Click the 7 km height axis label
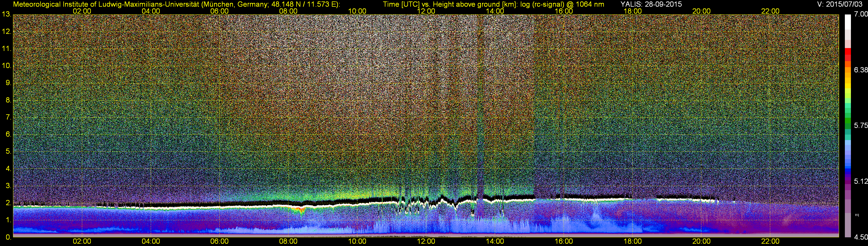This screenshot has width=868, height=246. coord(8,117)
